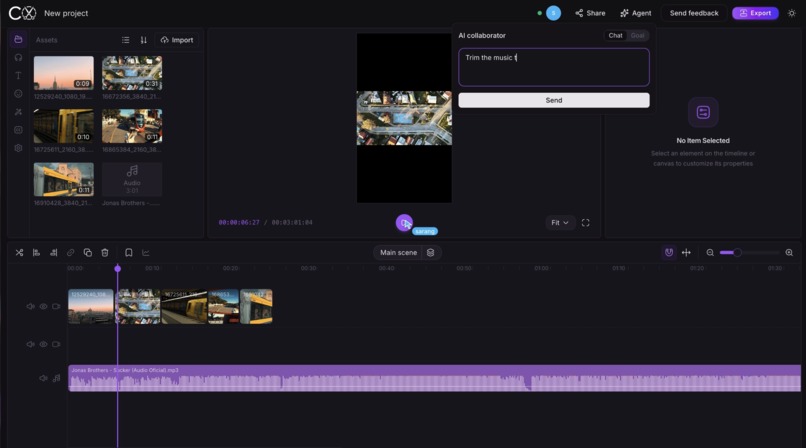Select the subway train timeline clip
The height and width of the screenshot is (448, 806).
click(185, 306)
